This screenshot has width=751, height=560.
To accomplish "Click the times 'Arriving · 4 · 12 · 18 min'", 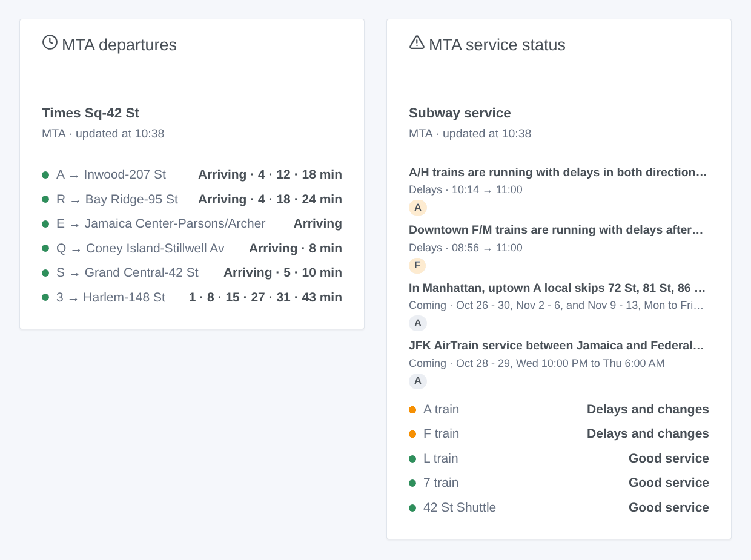I will [270, 175].
